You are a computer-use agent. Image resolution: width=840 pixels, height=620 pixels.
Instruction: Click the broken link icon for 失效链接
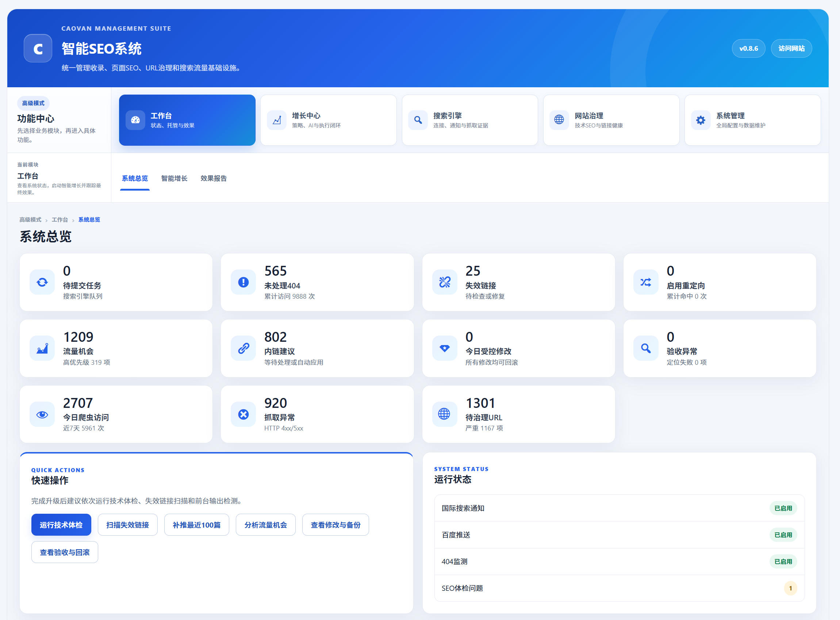pos(445,282)
